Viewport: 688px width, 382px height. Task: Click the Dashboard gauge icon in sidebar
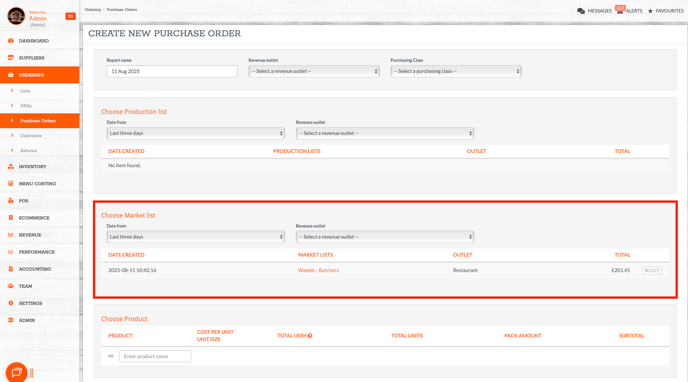tap(11, 41)
